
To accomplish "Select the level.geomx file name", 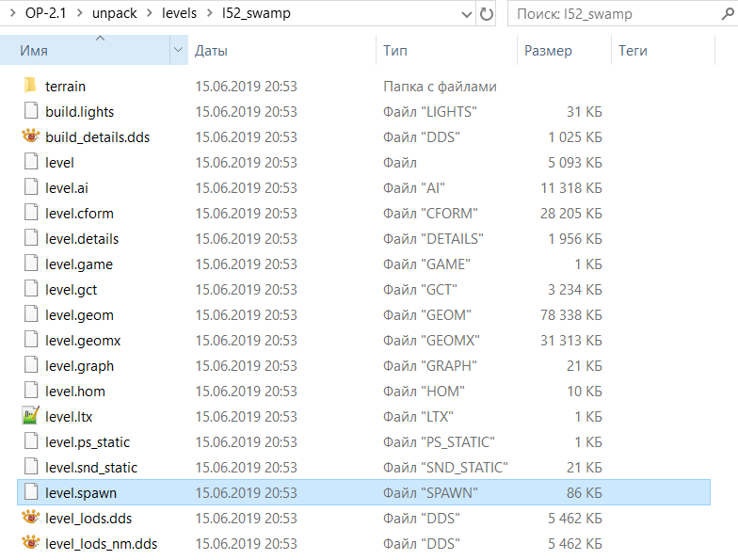I will point(83,341).
